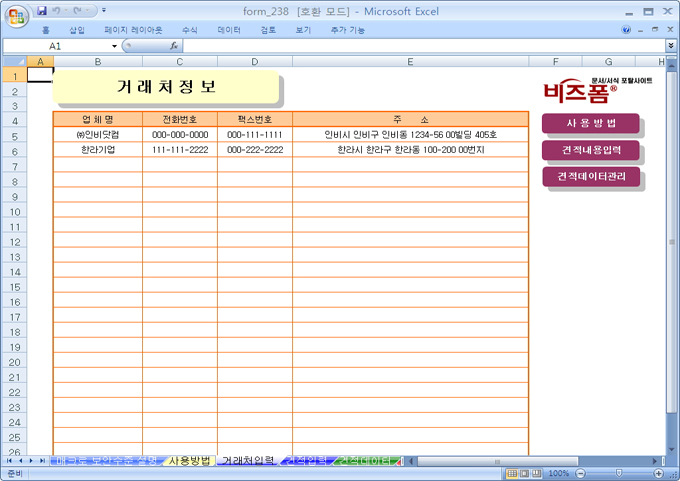This screenshot has height=481, width=680.
Task: Click the zoom slider in status bar
Action: [x=620, y=473]
